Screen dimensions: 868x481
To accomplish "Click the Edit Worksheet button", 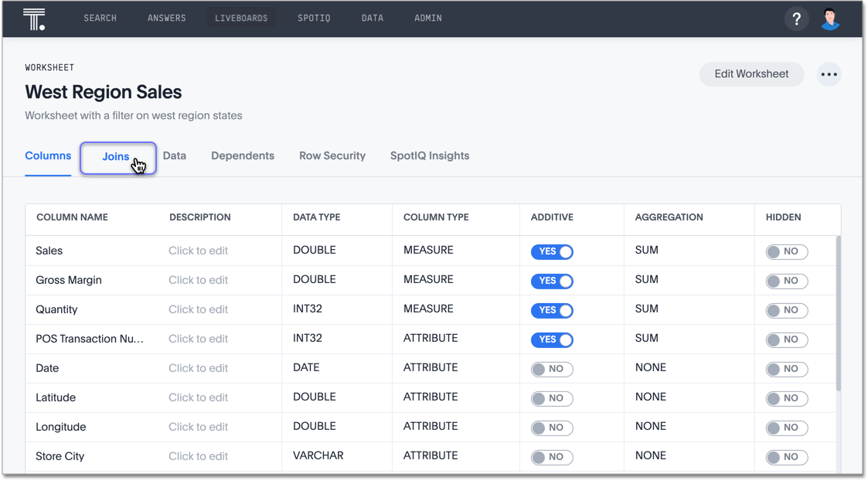I will point(751,74).
